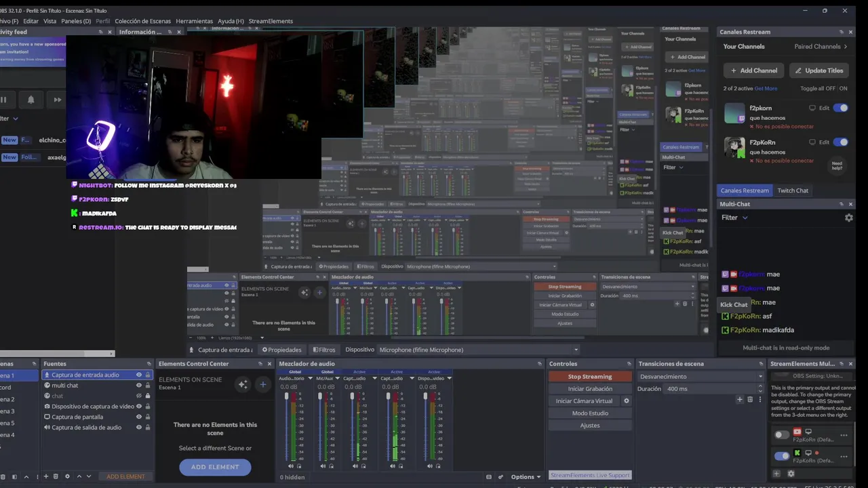Click the Need help? bubble

click(x=837, y=165)
